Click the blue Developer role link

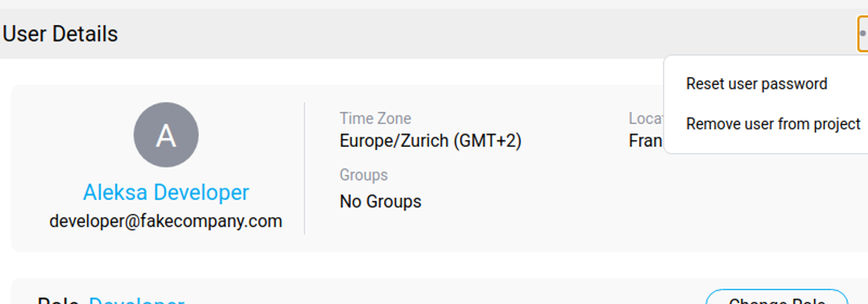pyautogui.click(x=136, y=301)
